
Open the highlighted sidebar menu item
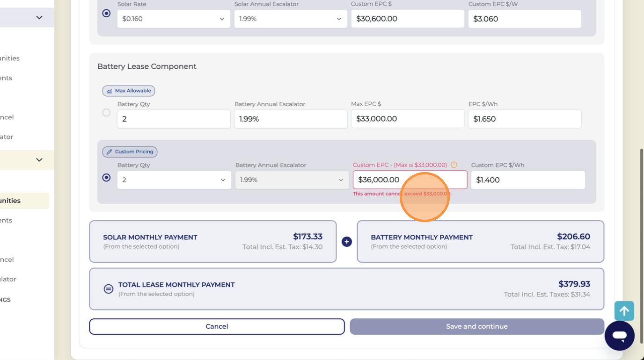23,201
